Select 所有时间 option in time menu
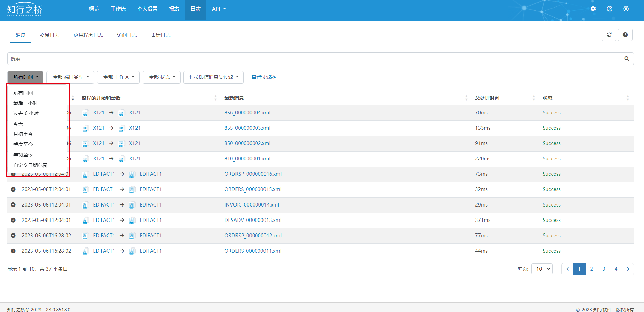The image size is (644, 312). tap(23, 93)
